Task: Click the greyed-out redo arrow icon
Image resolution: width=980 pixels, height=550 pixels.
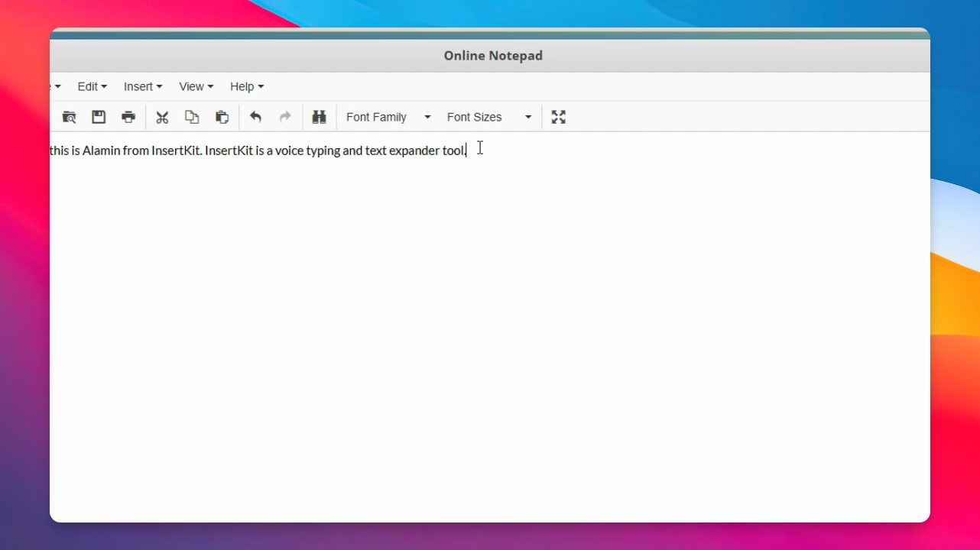Action: coord(285,117)
